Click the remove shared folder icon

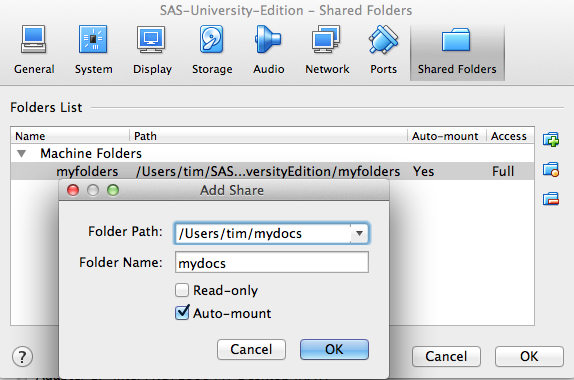tap(551, 199)
